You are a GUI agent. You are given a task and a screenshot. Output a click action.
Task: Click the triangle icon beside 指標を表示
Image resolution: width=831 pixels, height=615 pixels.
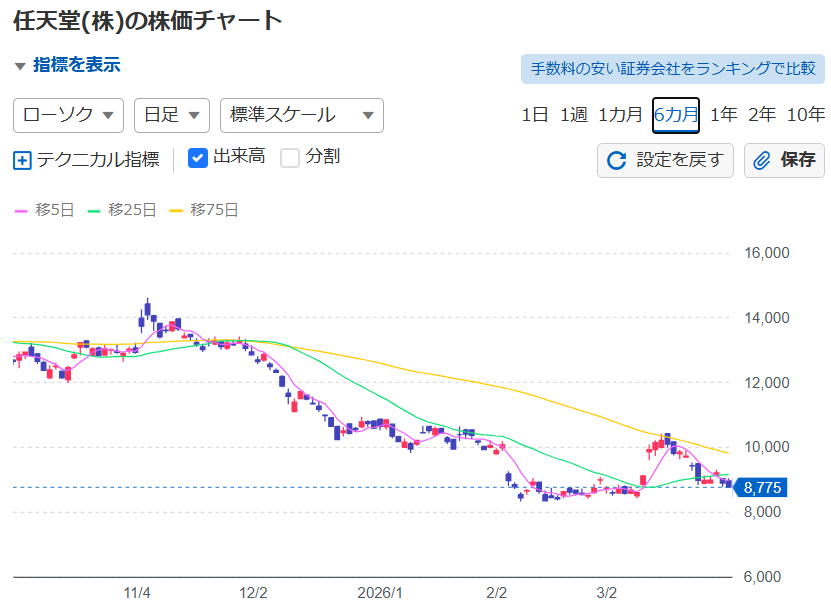[x=20, y=66]
